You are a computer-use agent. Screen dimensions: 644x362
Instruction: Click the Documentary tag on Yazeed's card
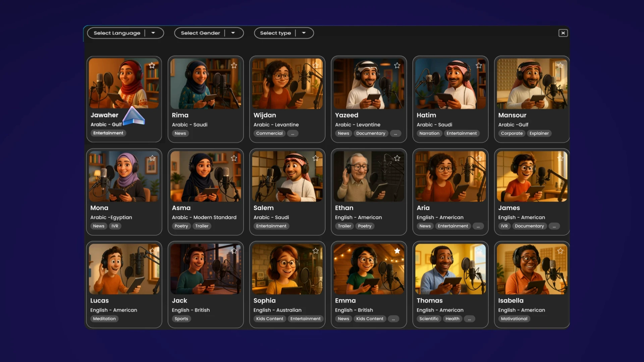[x=371, y=133]
